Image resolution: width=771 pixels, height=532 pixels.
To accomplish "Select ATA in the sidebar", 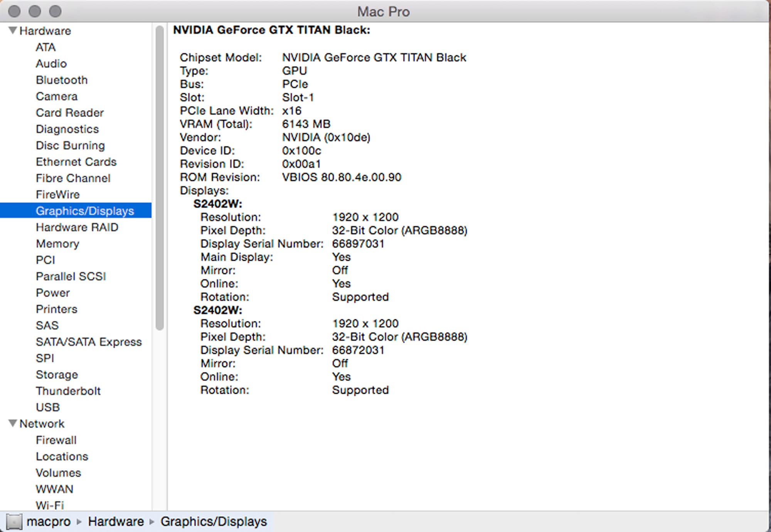I will click(45, 47).
